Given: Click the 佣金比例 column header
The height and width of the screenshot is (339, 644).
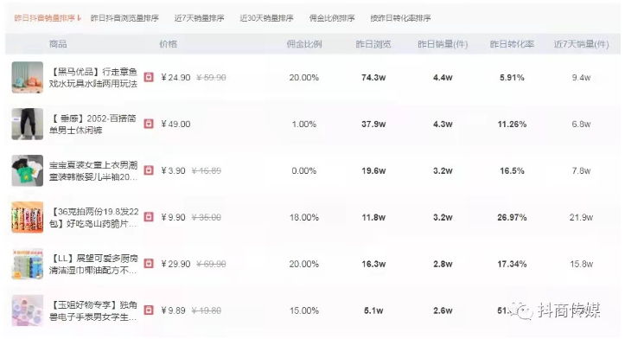Looking at the screenshot, I should coord(304,44).
